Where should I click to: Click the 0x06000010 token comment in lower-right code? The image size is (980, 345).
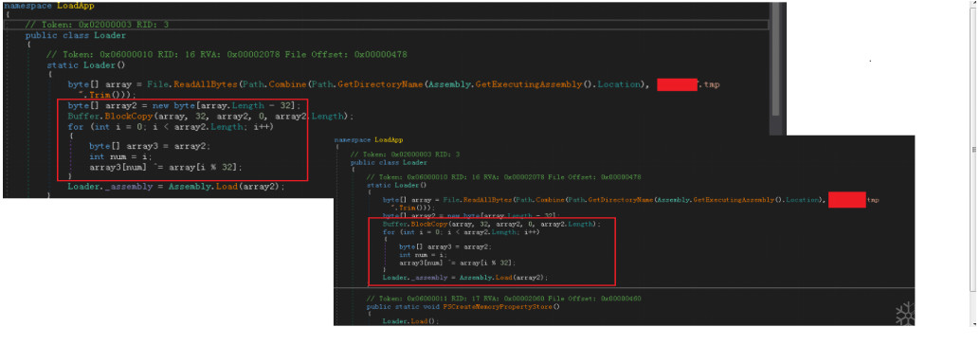click(504, 177)
